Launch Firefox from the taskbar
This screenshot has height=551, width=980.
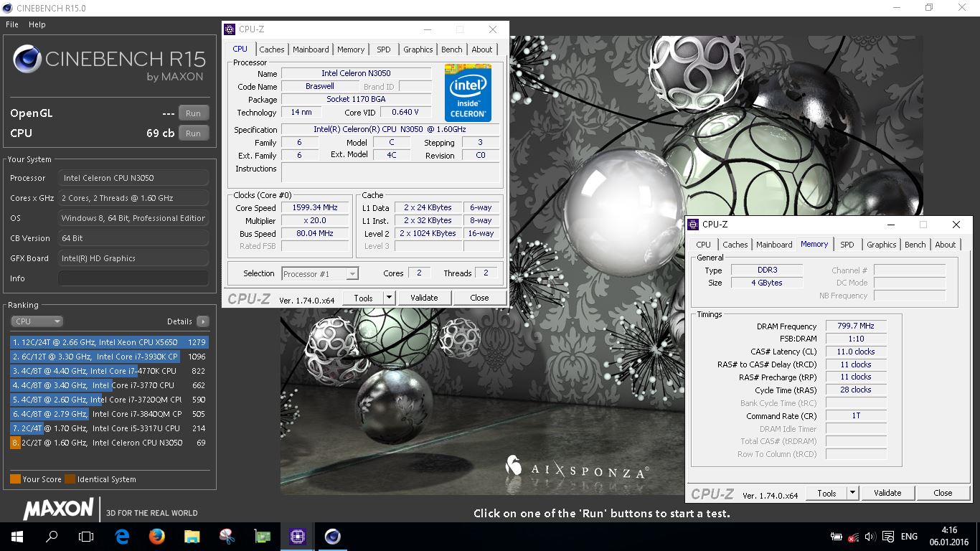tap(157, 537)
